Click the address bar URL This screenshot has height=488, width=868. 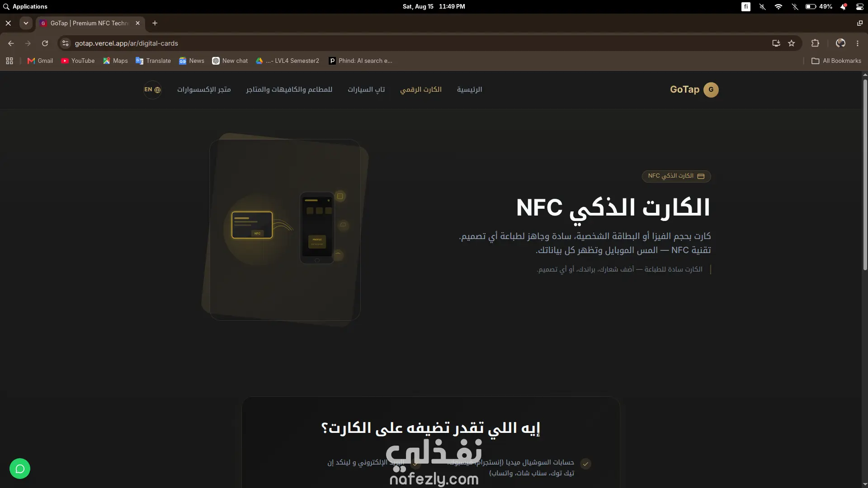click(x=127, y=43)
